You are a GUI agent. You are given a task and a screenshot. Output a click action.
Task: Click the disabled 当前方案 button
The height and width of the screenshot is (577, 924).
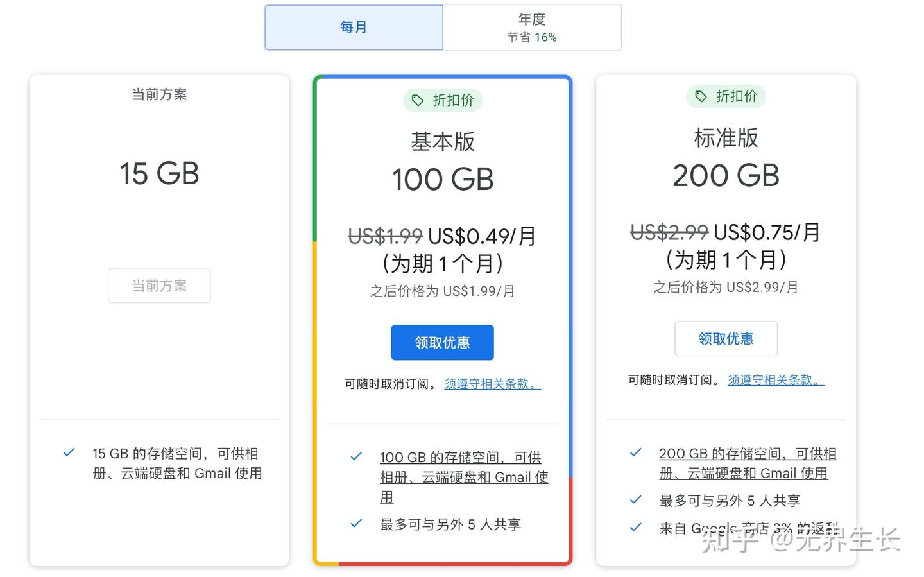tap(159, 285)
